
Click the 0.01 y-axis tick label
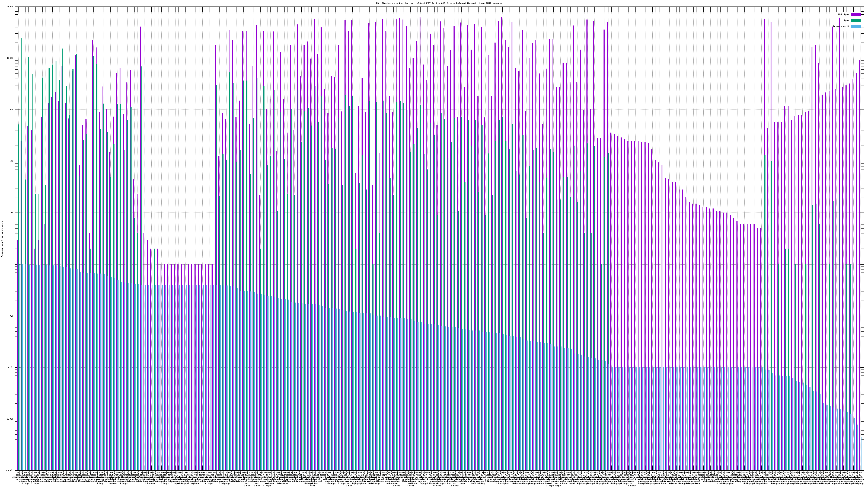[x=11, y=367]
